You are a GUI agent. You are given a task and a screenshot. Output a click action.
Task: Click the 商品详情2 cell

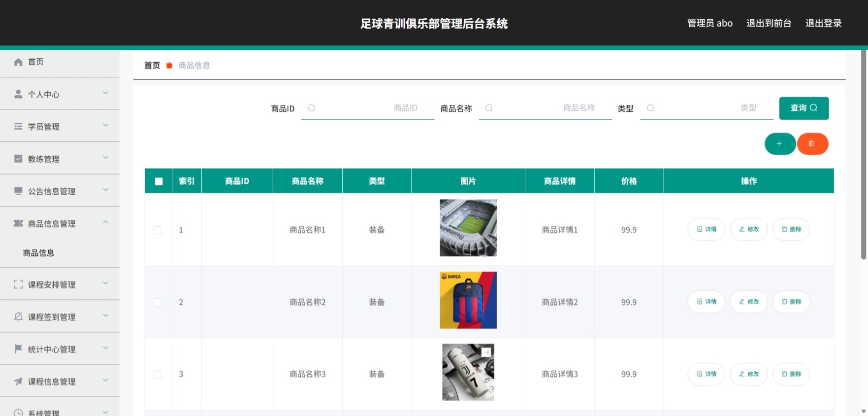pyautogui.click(x=560, y=302)
